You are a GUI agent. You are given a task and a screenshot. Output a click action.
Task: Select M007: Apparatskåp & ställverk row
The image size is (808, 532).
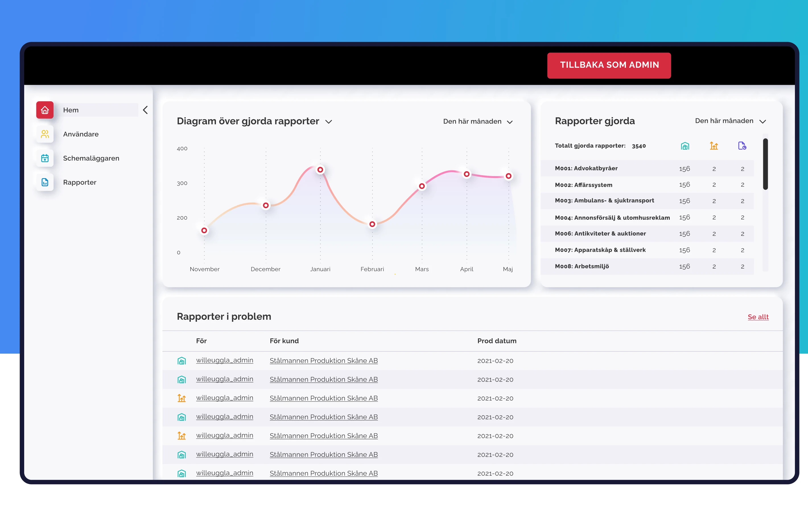pyautogui.click(x=647, y=250)
